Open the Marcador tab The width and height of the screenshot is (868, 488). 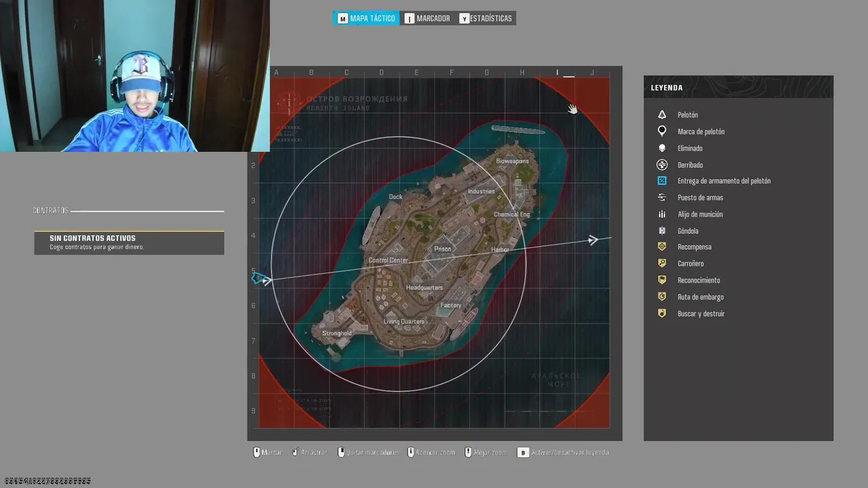(x=428, y=18)
